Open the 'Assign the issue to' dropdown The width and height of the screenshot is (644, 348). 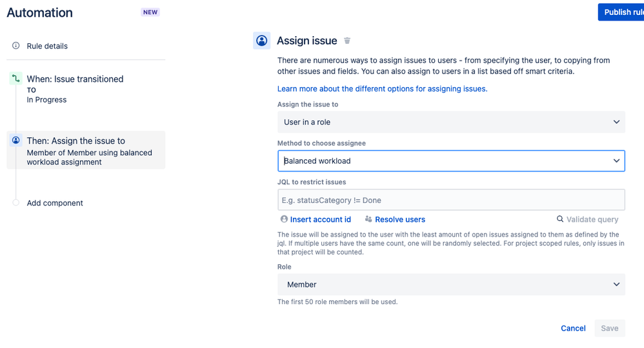click(x=451, y=122)
